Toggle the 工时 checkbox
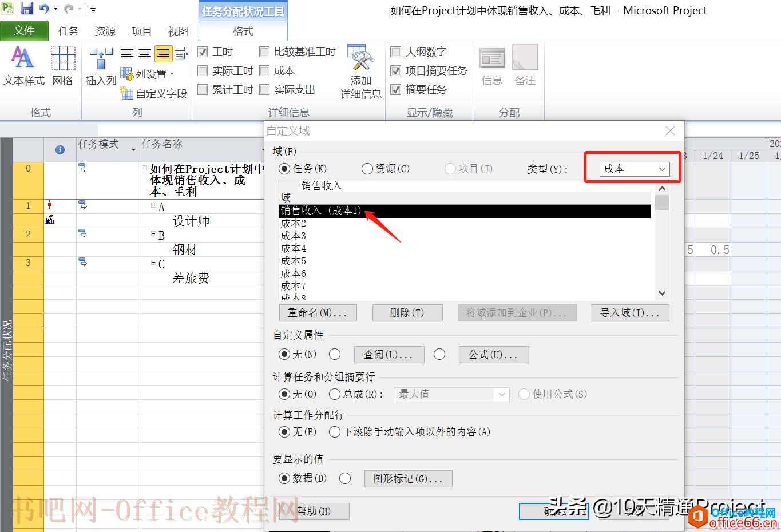781x532 pixels. (202, 52)
